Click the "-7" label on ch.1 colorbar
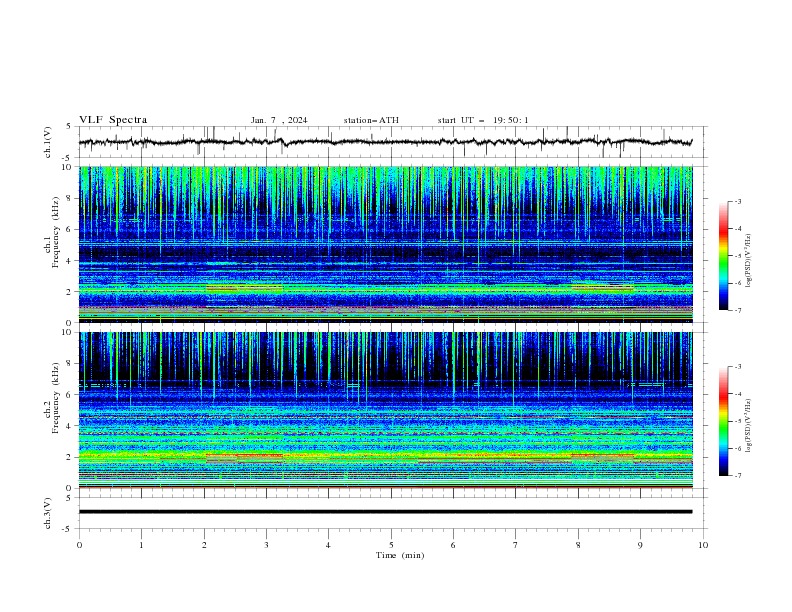Viewport: 792px width, 612px height. pos(737,310)
